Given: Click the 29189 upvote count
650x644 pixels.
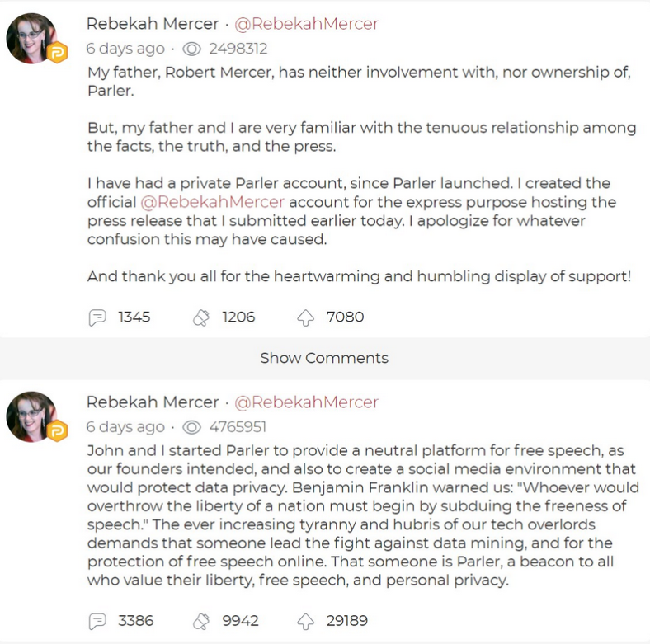Looking at the screenshot, I should coord(347,620).
